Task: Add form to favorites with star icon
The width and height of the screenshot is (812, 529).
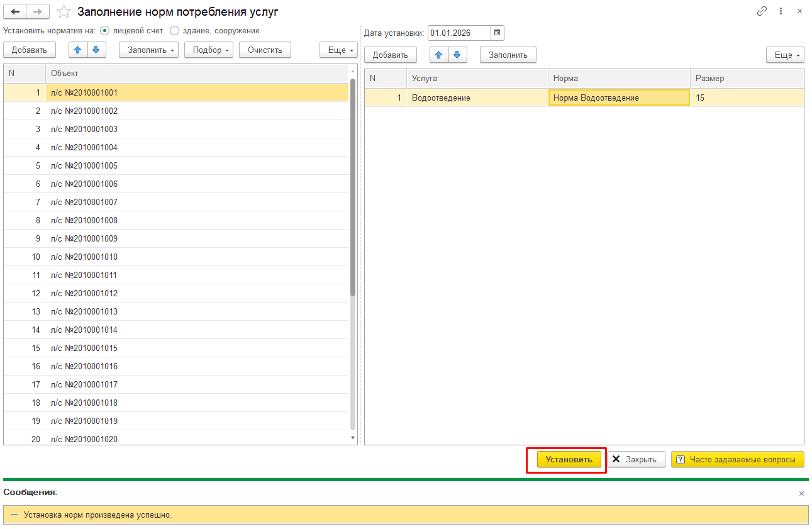Action: (x=64, y=11)
